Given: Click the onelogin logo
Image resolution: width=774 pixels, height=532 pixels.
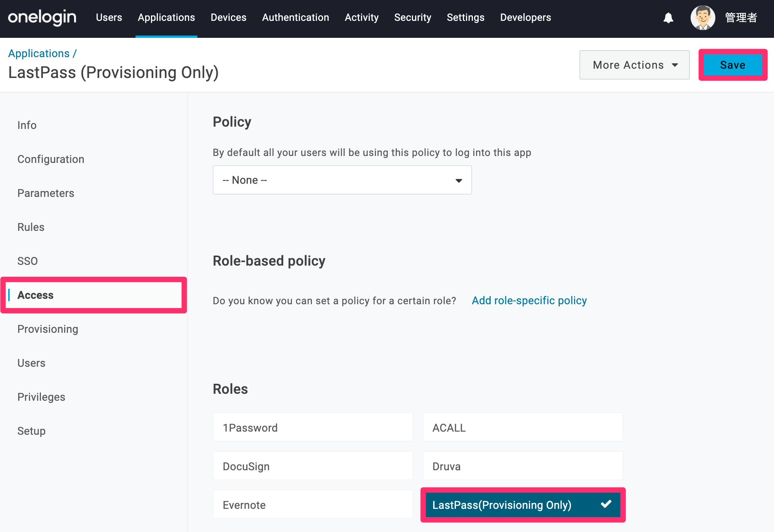Looking at the screenshot, I should (42, 18).
